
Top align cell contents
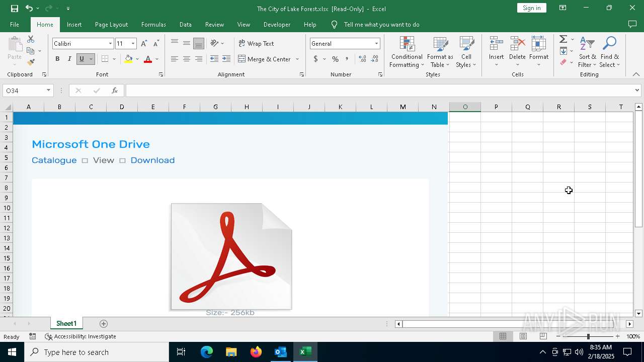coord(175,43)
